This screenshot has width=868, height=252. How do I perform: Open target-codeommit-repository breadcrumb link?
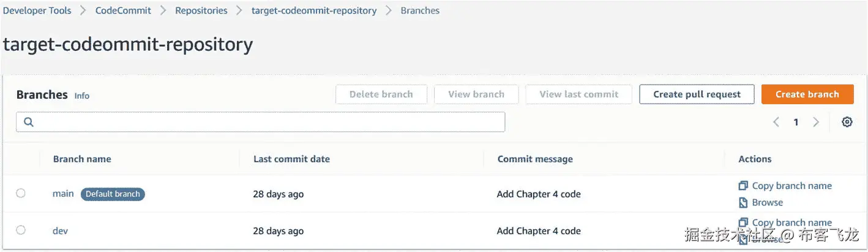[x=313, y=10]
